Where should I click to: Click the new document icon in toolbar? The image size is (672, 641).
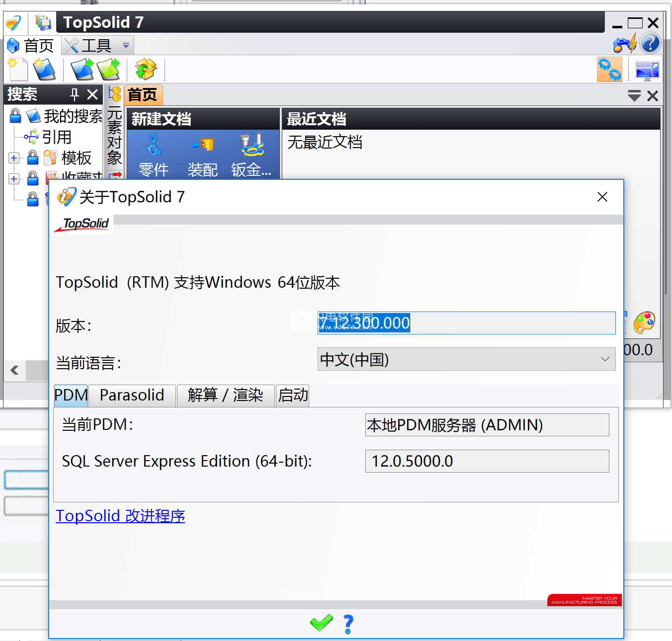click(x=18, y=69)
